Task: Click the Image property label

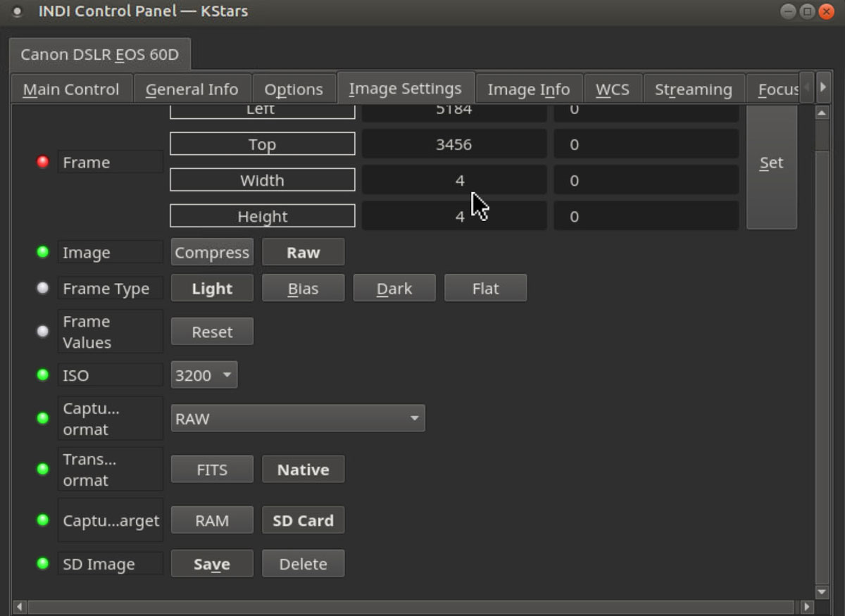Action: 111,252
